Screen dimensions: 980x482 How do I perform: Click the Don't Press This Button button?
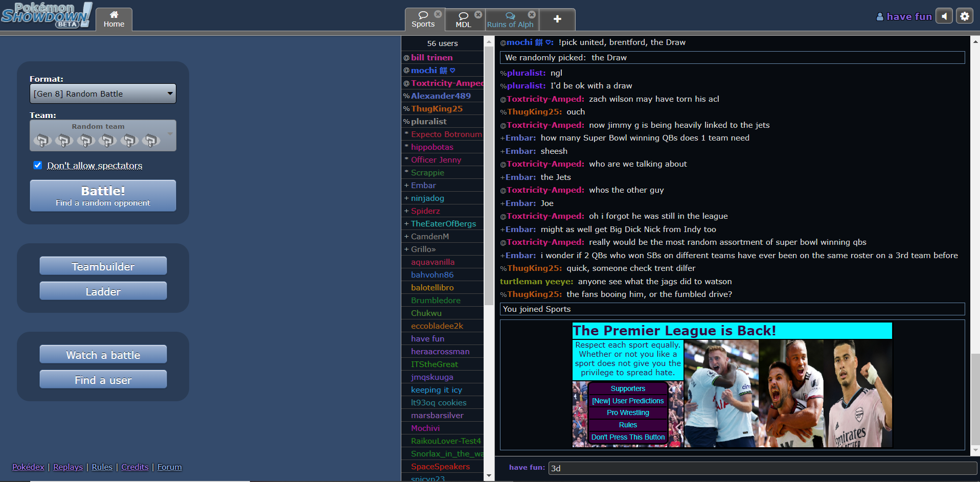click(628, 437)
